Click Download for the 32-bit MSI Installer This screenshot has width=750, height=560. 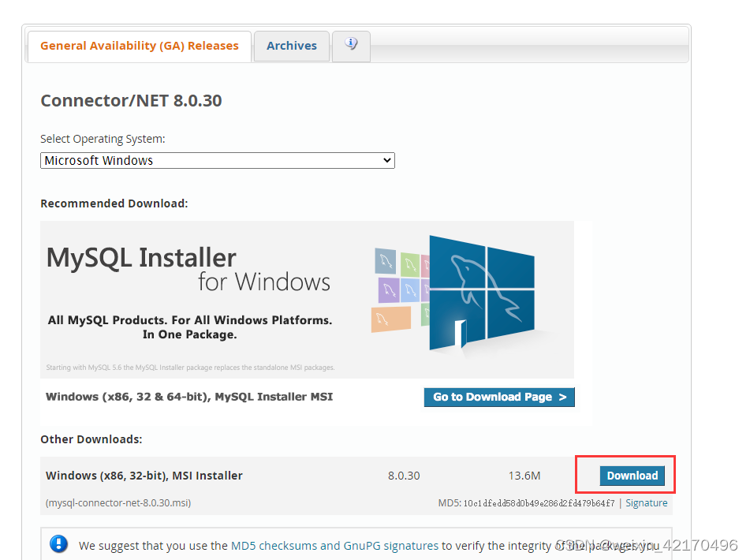click(x=632, y=475)
